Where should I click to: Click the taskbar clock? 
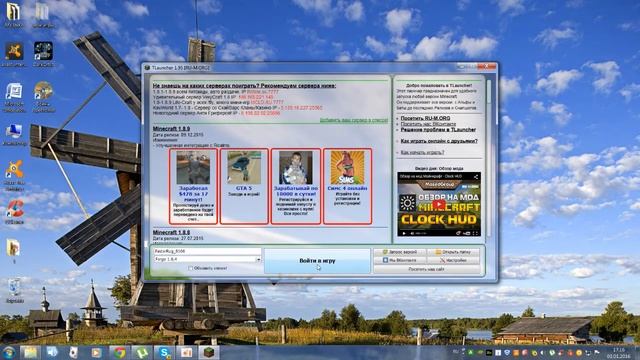pyautogui.click(x=618, y=353)
